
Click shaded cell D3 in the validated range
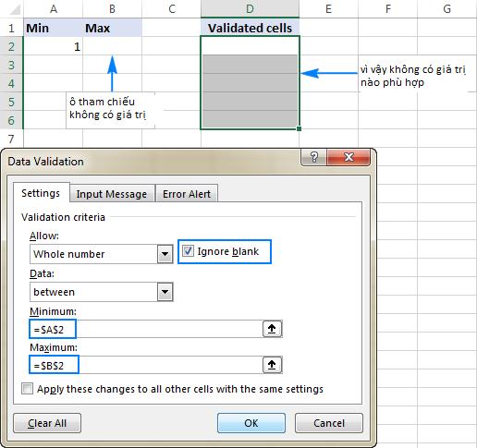tap(250, 65)
